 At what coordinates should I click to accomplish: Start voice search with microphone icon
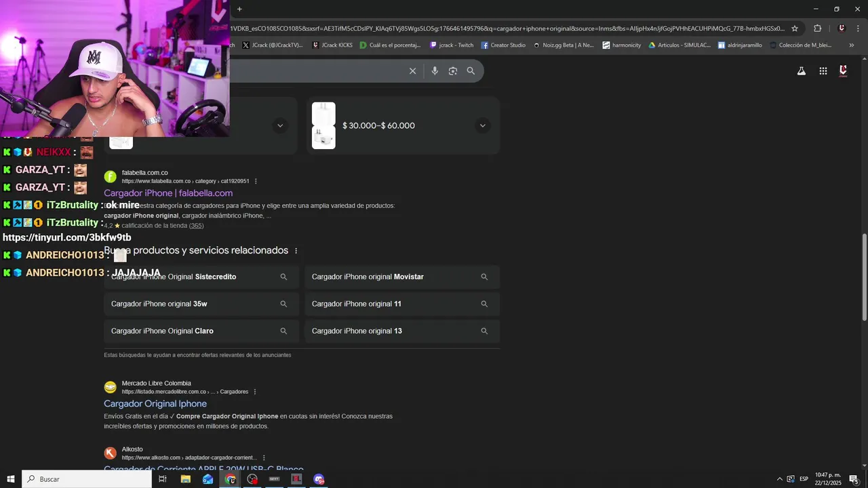click(435, 71)
